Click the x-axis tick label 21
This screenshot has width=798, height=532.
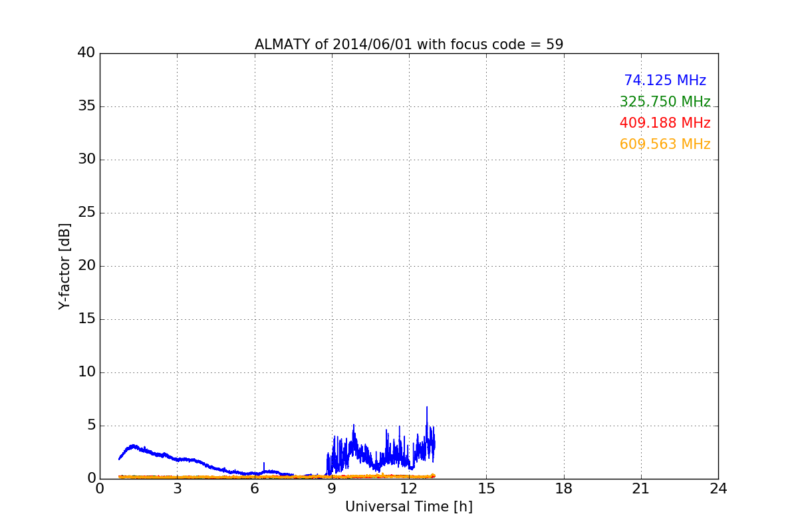pos(641,488)
